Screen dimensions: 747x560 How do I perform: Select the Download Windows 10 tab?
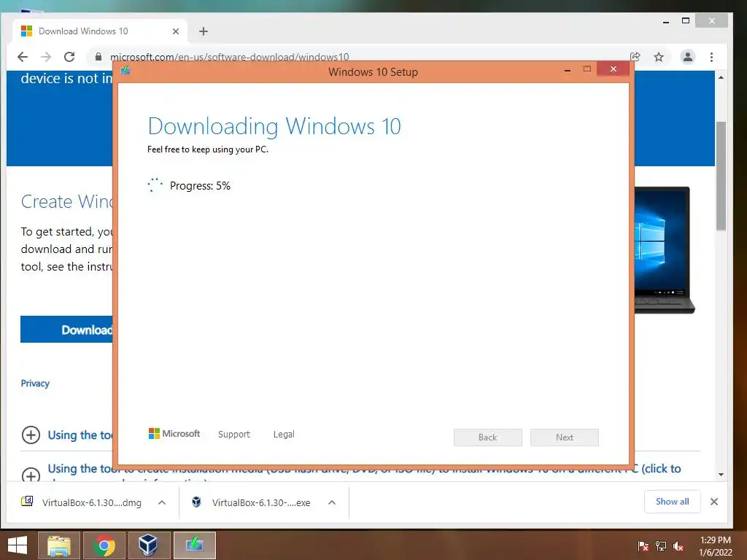[x=99, y=31]
